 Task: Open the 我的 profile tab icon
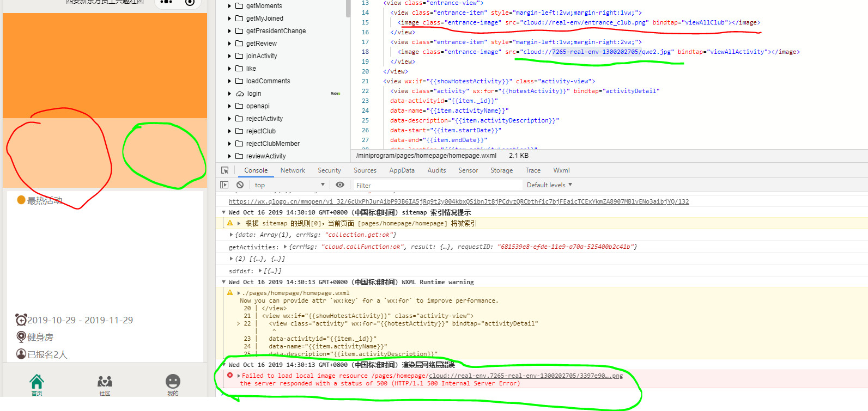point(173,381)
